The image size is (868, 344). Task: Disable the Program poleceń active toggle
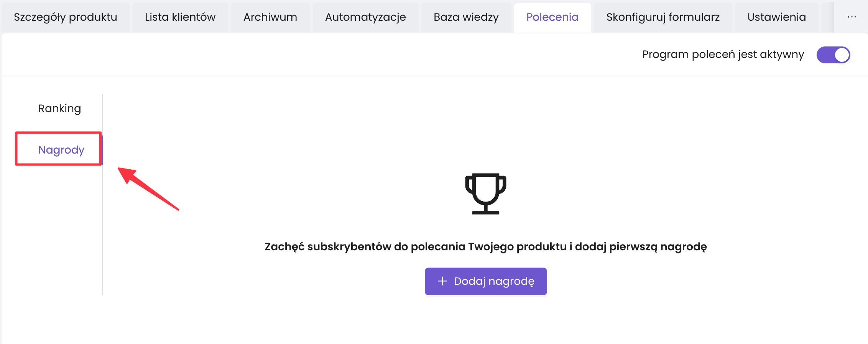[x=833, y=55]
